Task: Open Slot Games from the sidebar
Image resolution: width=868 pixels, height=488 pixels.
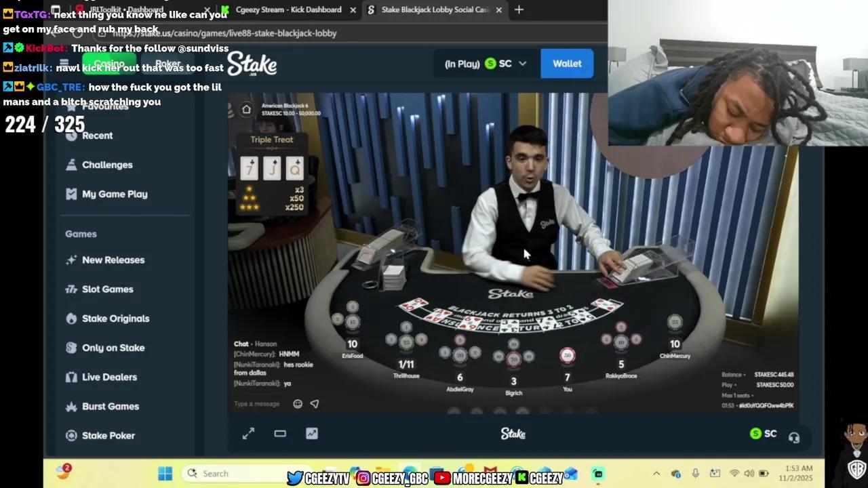Action: (107, 289)
